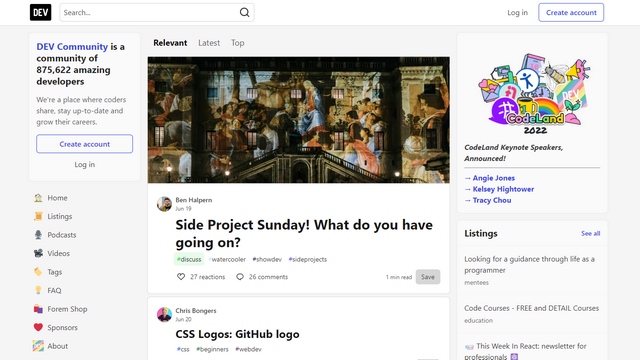This screenshot has width=640, height=360.
Task: Click See all next to Listings
Action: point(591,233)
